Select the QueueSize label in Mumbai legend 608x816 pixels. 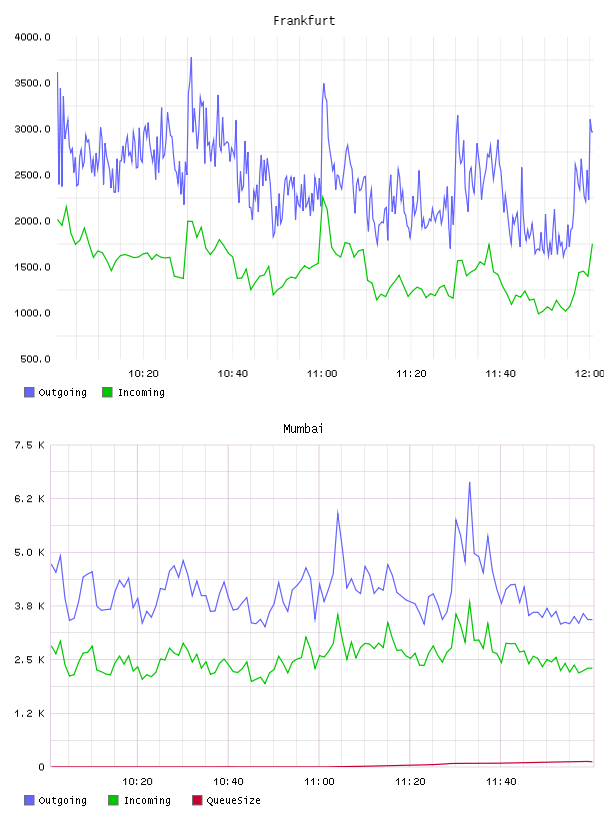pyautogui.click(x=233, y=800)
